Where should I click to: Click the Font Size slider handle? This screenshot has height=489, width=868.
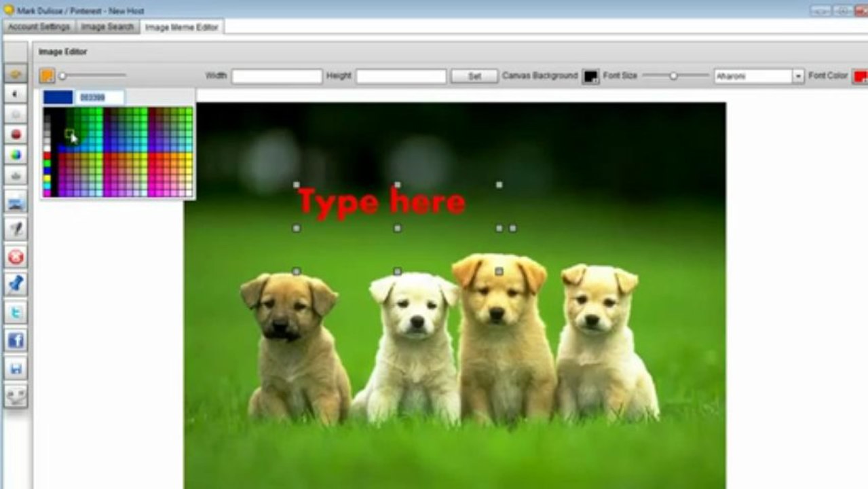[x=673, y=76]
